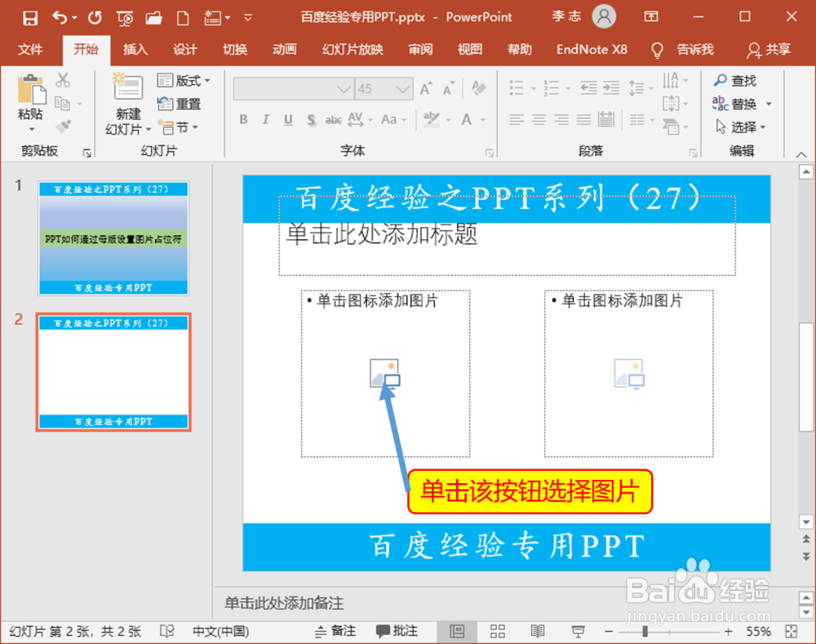Screen dimensions: 816x644
Task: Increase list indent level
Action: click(611, 88)
